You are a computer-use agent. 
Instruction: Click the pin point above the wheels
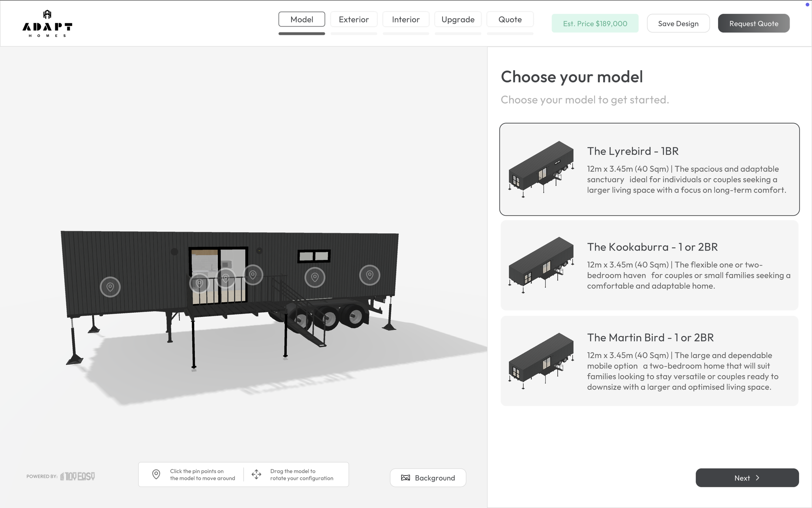(314, 278)
